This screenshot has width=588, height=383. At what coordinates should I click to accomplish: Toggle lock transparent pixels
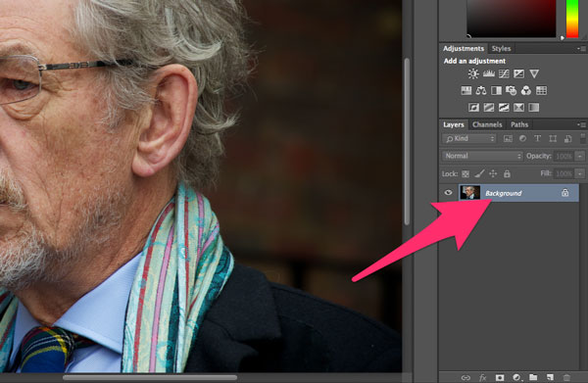coord(465,174)
